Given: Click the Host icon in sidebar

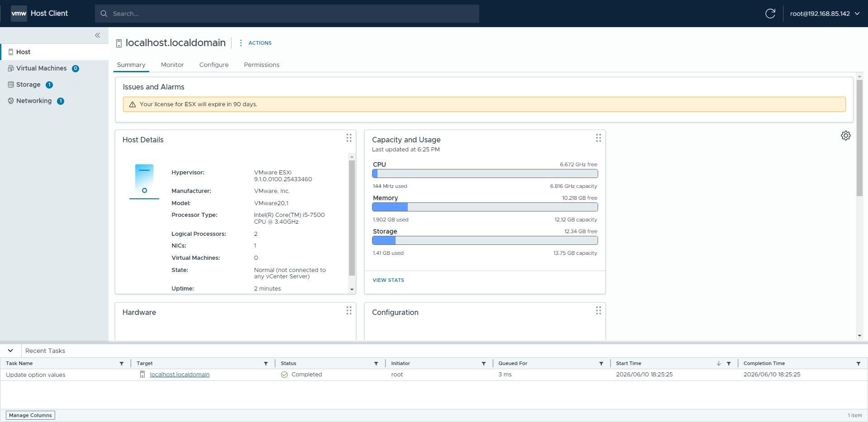Looking at the screenshot, I should tap(11, 52).
